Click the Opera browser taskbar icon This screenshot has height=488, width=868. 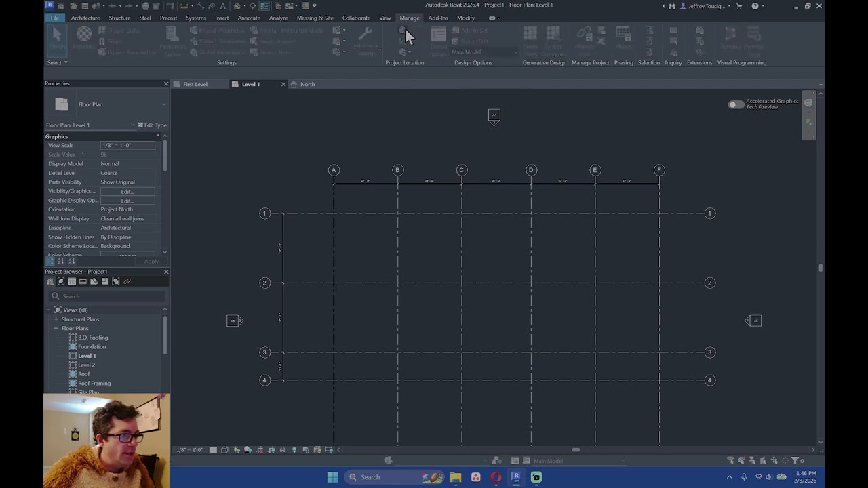(496, 477)
